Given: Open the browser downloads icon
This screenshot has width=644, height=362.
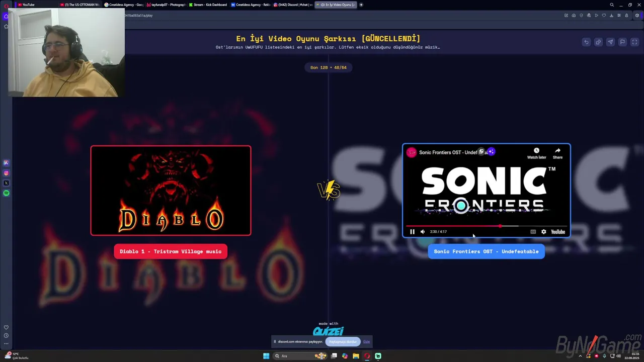Looking at the screenshot, I should 611,16.
